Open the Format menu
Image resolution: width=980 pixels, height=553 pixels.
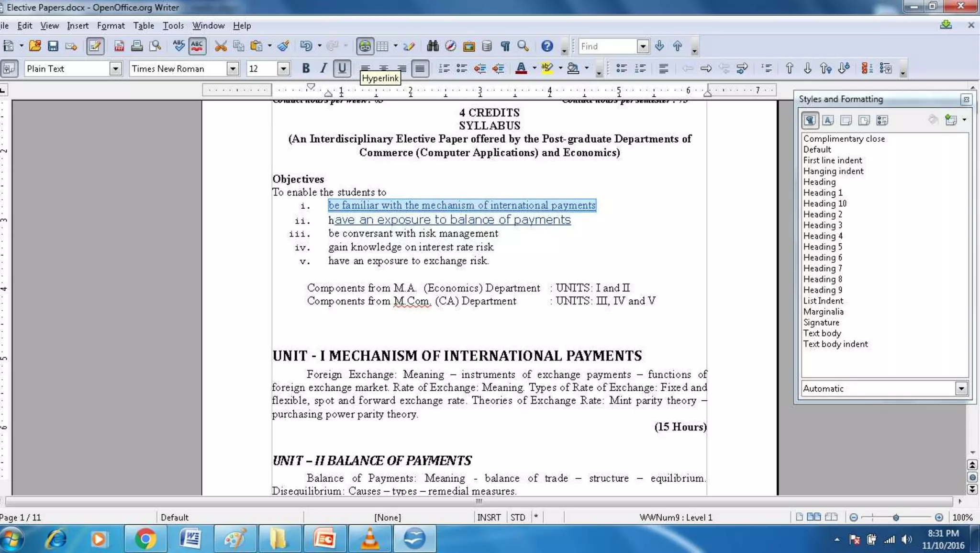coord(111,25)
